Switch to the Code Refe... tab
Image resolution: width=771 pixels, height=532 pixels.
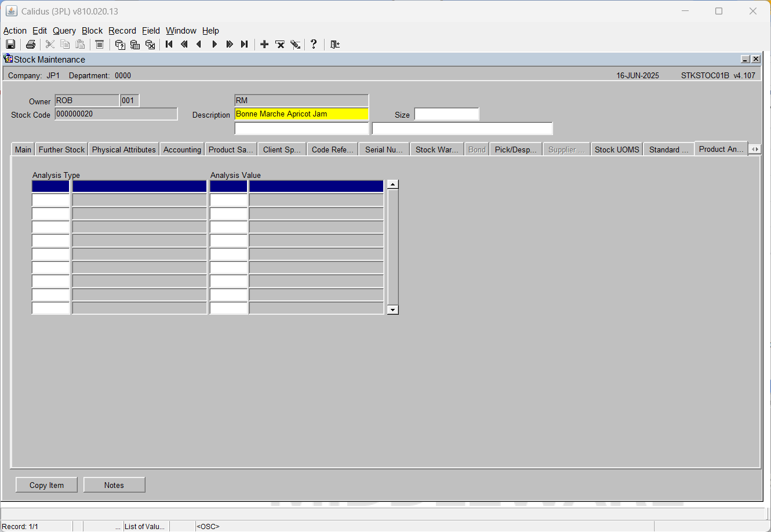332,150
